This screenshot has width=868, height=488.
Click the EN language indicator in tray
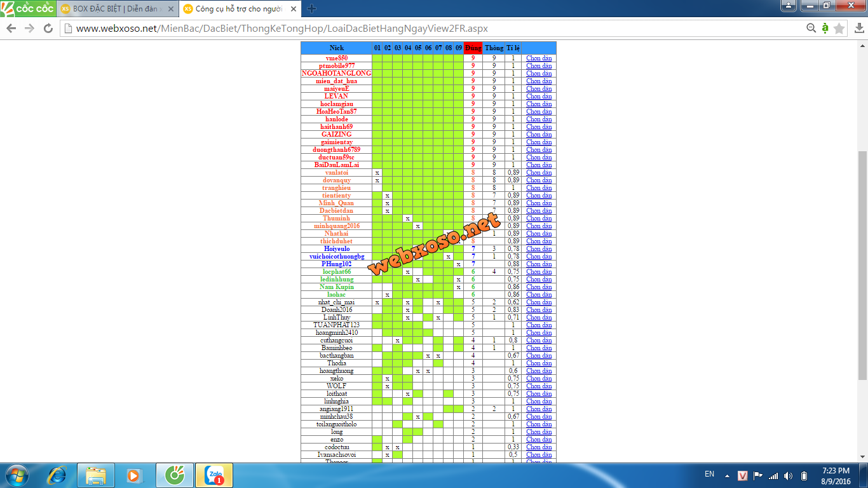[709, 474]
